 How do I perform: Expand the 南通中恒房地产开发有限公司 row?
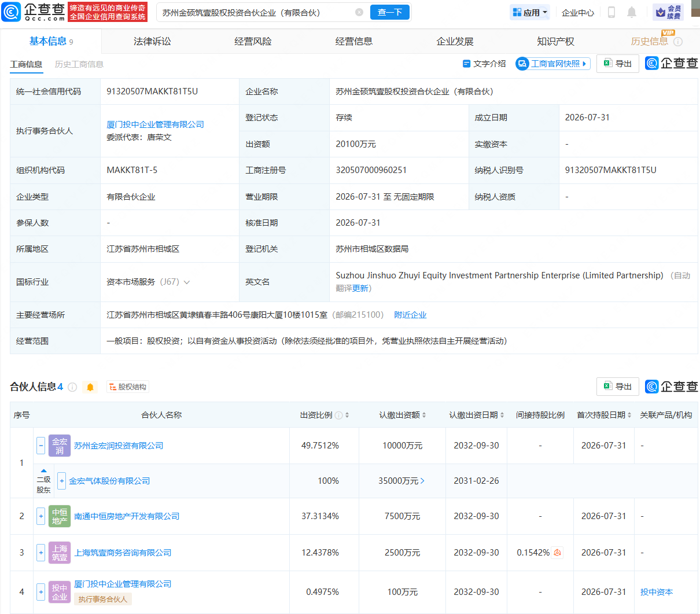pyautogui.click(x=40, y=516)
